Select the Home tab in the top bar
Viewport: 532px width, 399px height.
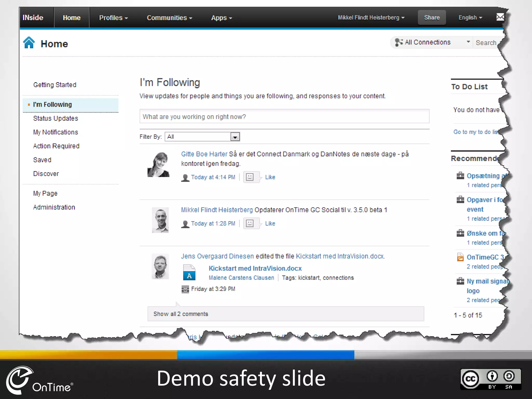(72, 18)
